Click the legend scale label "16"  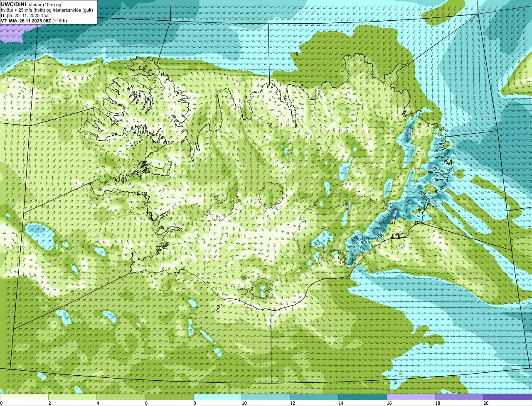pyautogui.click(x=389, y=403)
